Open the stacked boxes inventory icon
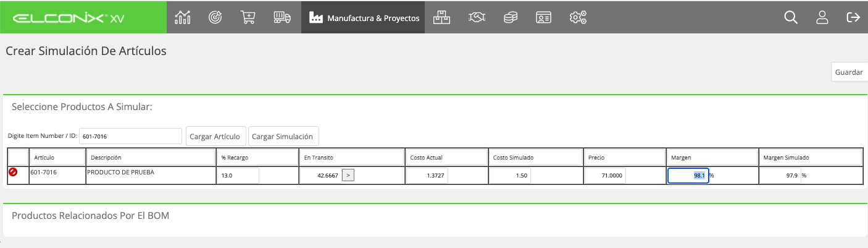The image size is (868, 248). 441,17
